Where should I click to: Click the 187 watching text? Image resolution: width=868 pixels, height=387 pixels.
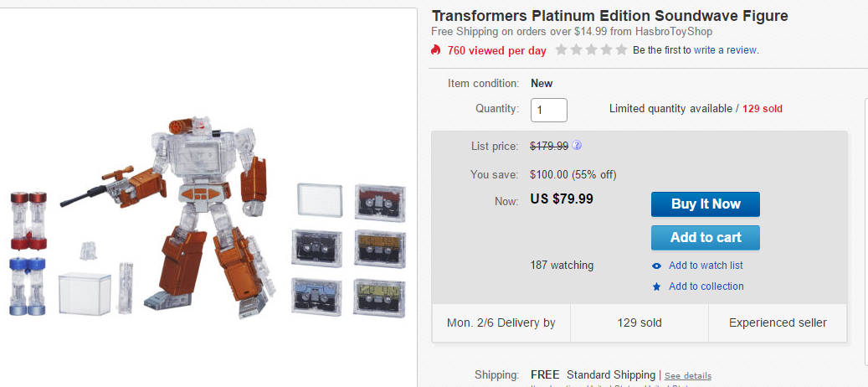pyautogui.click(x=562, y=266)
